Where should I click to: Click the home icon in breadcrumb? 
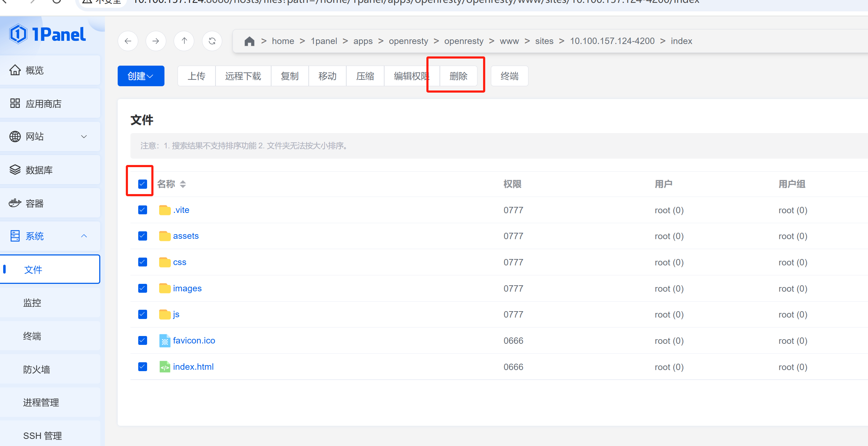tap(249, 41)
